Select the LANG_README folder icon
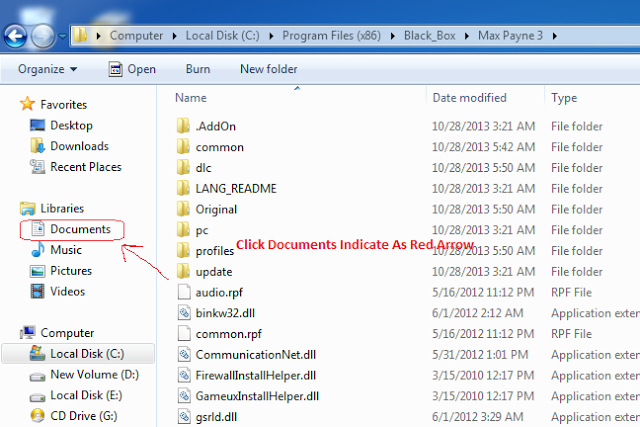This screenshot has width=640, height=427. [183, 188]
